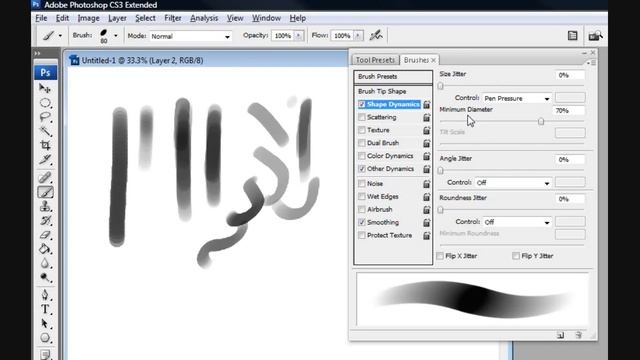Open the tool preset picker arrow
Image resolution: width=640 pixels, height=360 pixels.
(x=60, y=36)
